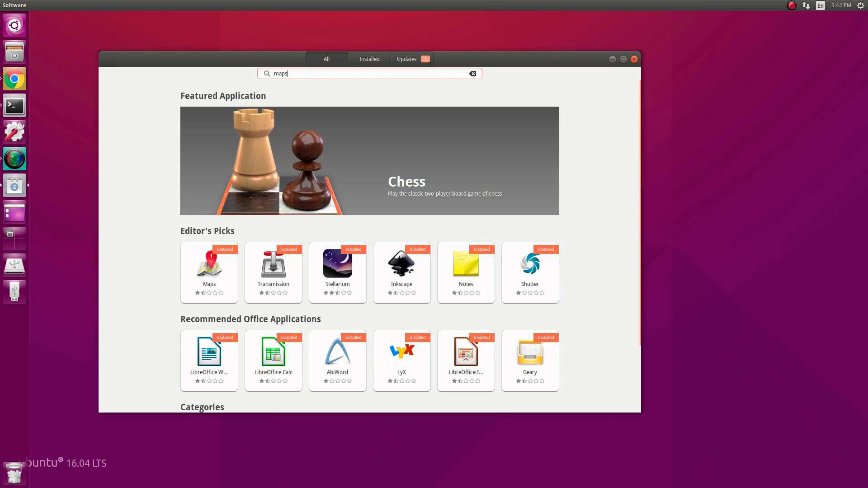
Task: Click the clock showing 9:44 PM
Action: coord(841,5)
